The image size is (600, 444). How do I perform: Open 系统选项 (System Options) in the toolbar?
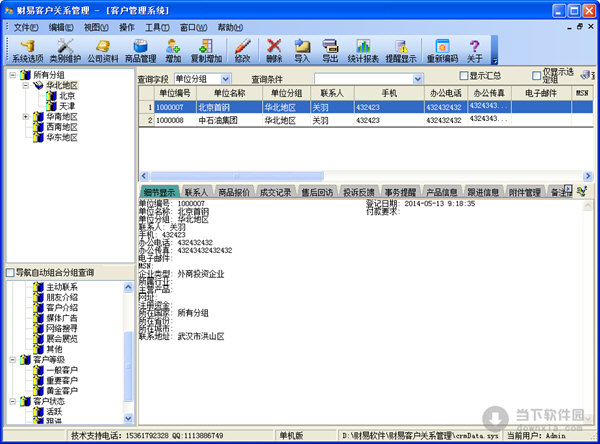pyautogui.click(x=28, y=50)
